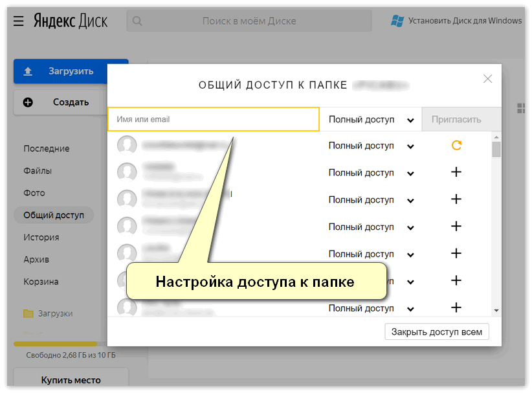The image size is (532, 393).
Task: Open the Полный доступ dropdown beside the refresh icon
Action: (371, 146)
